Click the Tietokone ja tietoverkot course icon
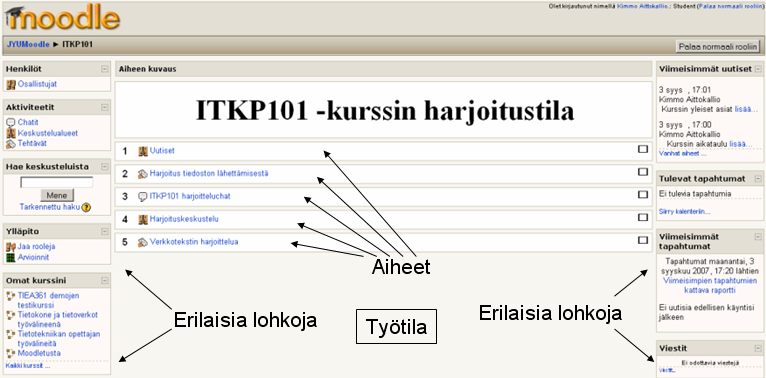This screenshot has height=378, width=766. coord(11,315)
